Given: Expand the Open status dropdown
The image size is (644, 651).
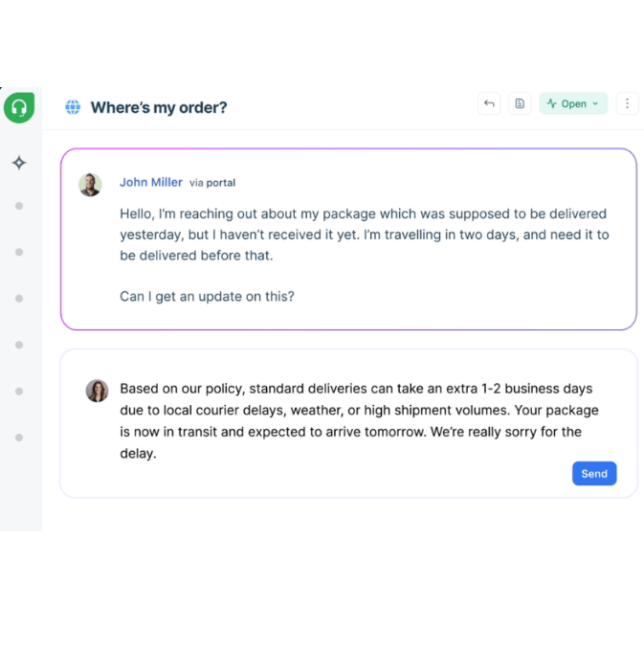Looking at the screenshot, I should click(573, 103).
